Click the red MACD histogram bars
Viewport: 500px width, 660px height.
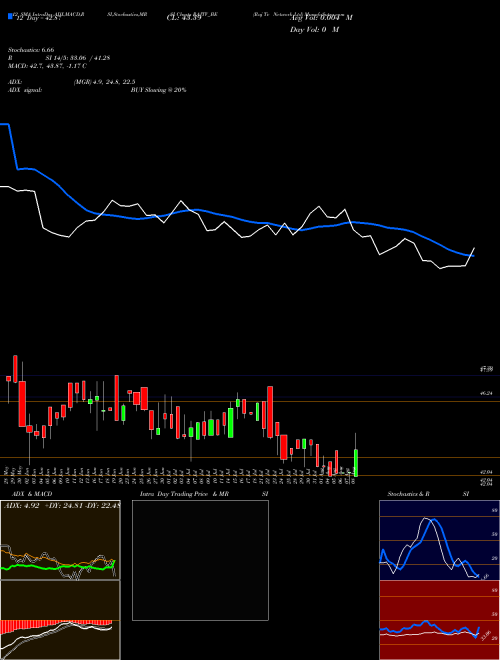[x=56, y=625]
